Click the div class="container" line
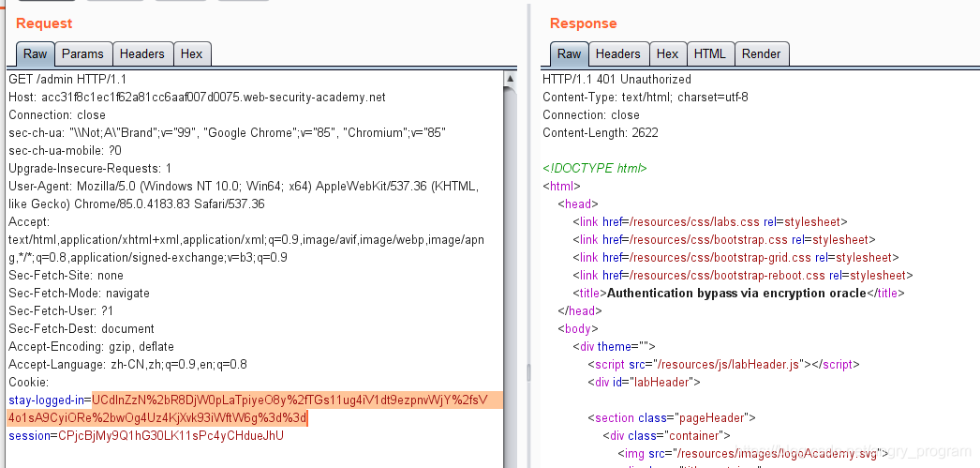This screenshot has width=980, height=468. [666, 435]
